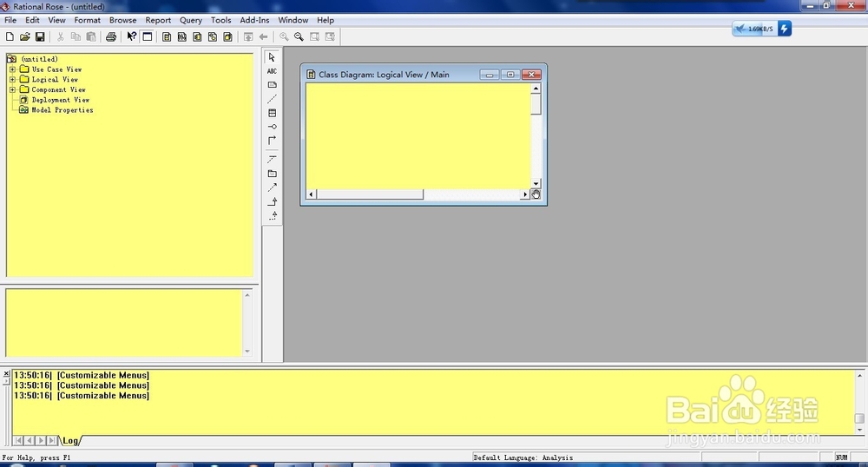Click the diagram overview hand icon
Viewport: 868px width, 467px height.
point(536,194)
